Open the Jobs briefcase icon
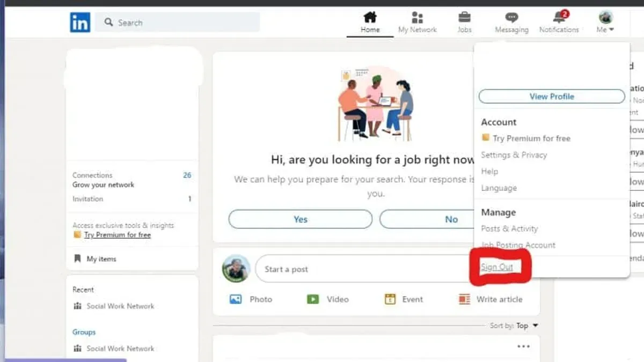 (x=464, y=17)
